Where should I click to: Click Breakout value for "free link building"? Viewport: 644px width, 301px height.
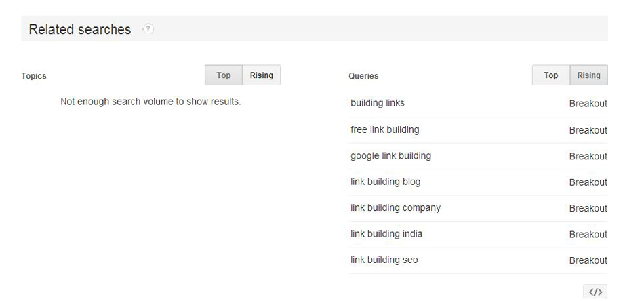click(x=588, y=130)
